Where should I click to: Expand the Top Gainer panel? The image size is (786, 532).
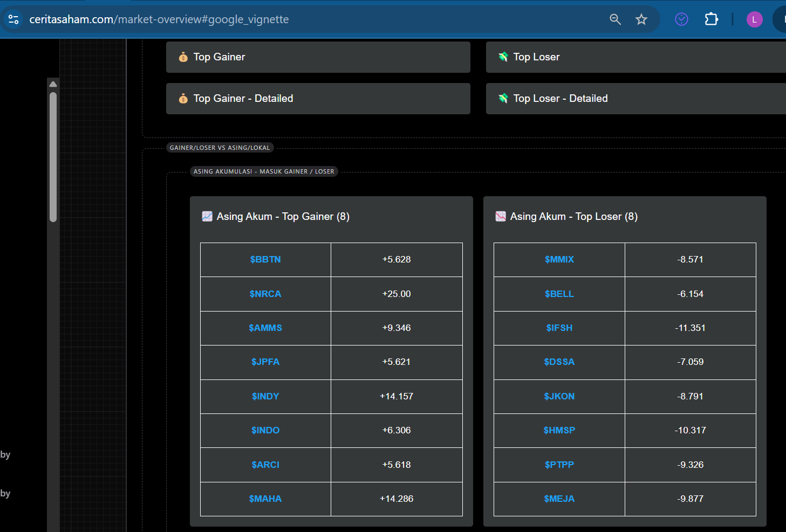coord(318,57)
